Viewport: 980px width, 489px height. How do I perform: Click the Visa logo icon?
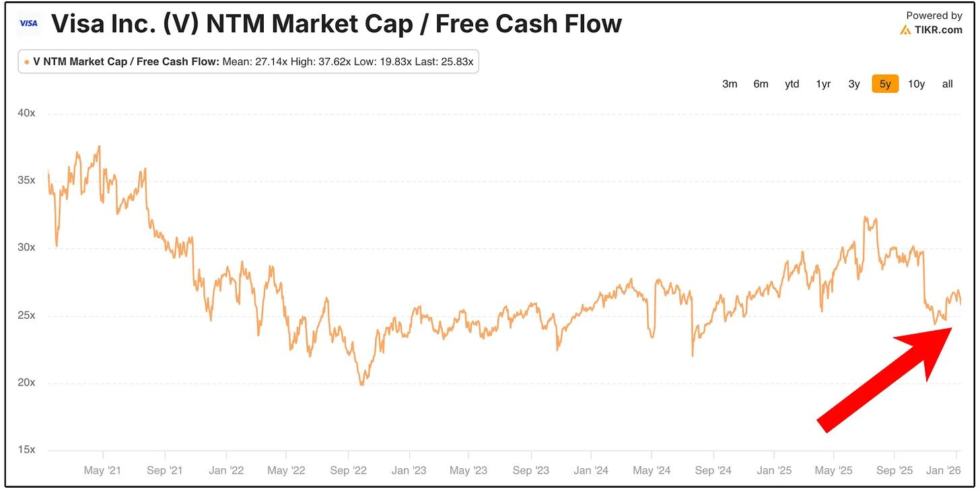coord(29,24)
